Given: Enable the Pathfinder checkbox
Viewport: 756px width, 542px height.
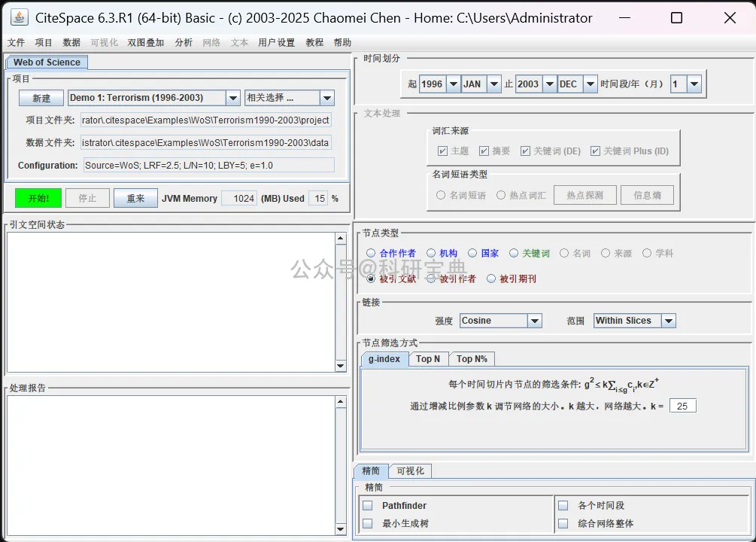Looking at the screenshot, I should tap(367, 505).
